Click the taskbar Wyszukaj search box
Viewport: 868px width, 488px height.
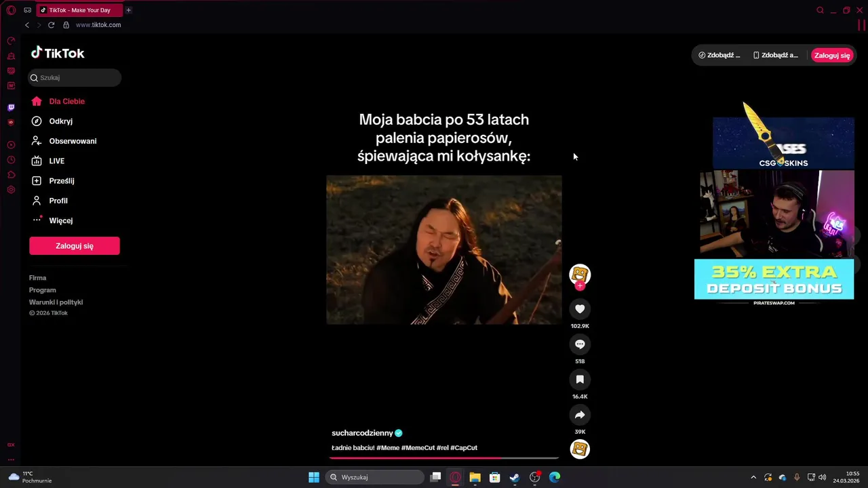(x=374, y=477)
